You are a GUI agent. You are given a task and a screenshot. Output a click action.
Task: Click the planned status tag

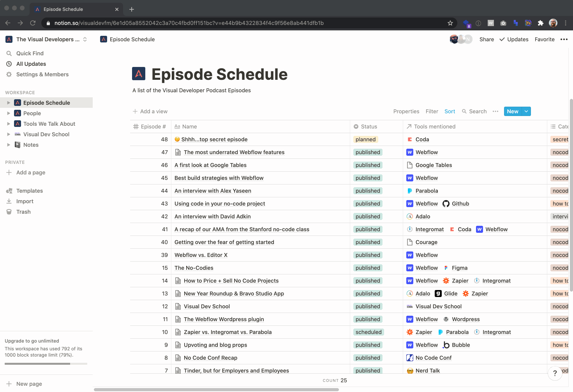tap(365, 139)
